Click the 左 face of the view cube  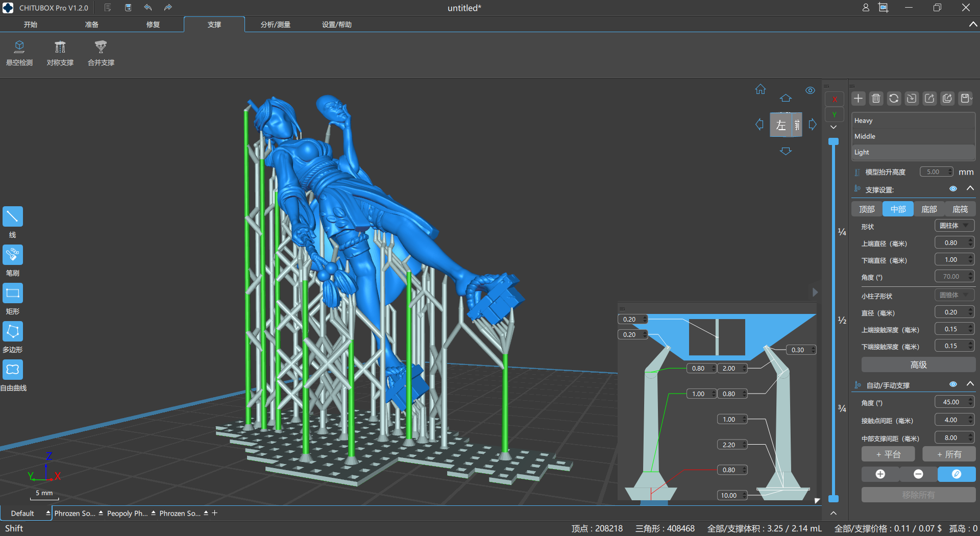[780, 125]
